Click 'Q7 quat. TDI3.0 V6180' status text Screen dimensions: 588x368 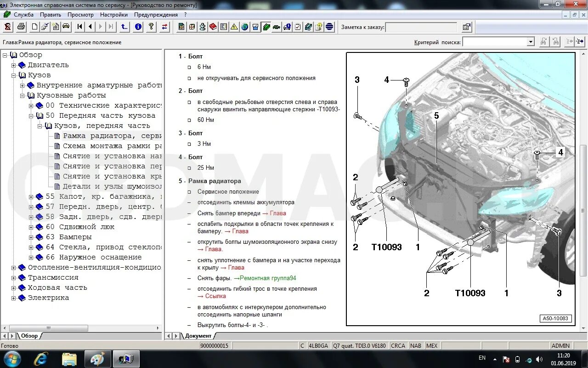pos(360,346)
